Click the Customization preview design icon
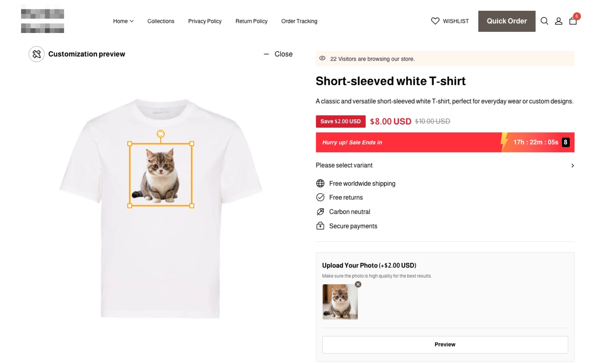 tap(37, 54)
